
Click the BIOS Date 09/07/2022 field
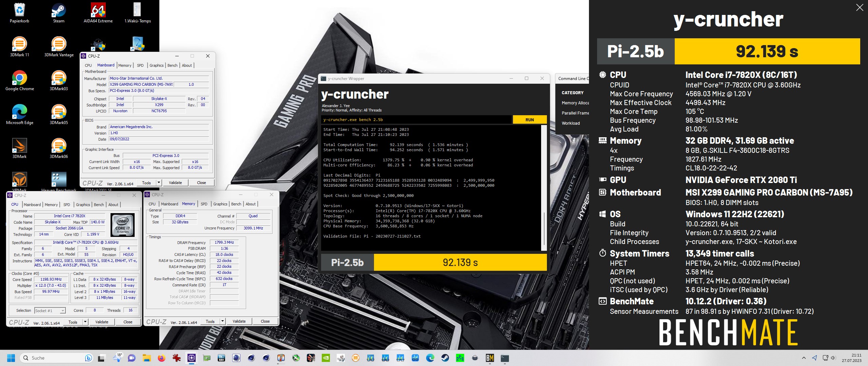[x=159, y=139]
